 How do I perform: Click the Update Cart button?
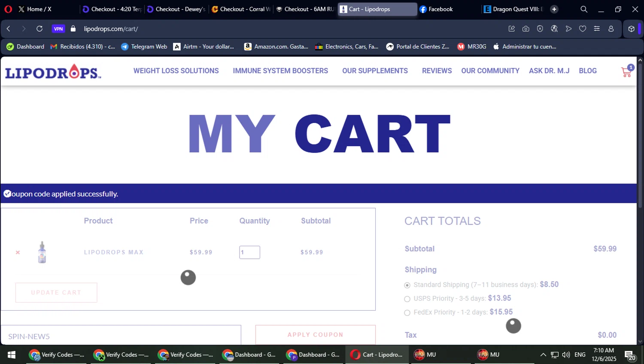click(x=56, y=293)
